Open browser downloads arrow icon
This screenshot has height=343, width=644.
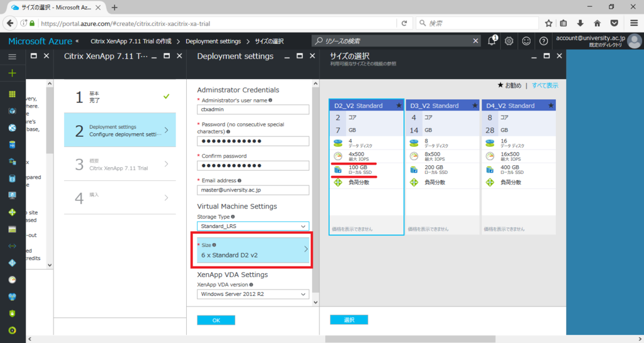click(580, 23)
